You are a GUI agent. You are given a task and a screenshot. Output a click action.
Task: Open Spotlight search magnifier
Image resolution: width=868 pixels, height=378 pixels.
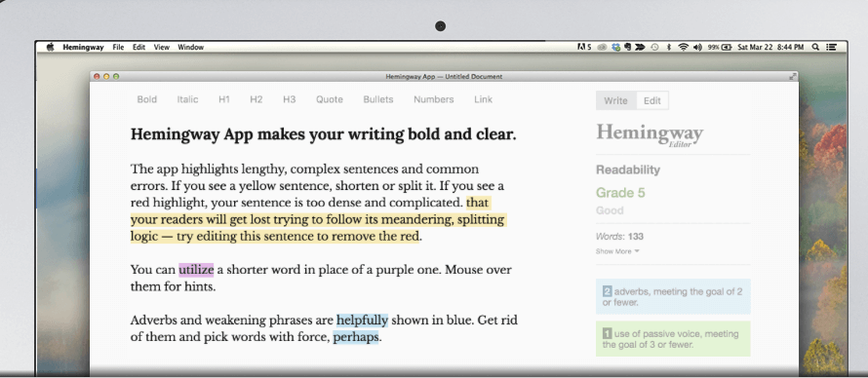coord(815,48)
